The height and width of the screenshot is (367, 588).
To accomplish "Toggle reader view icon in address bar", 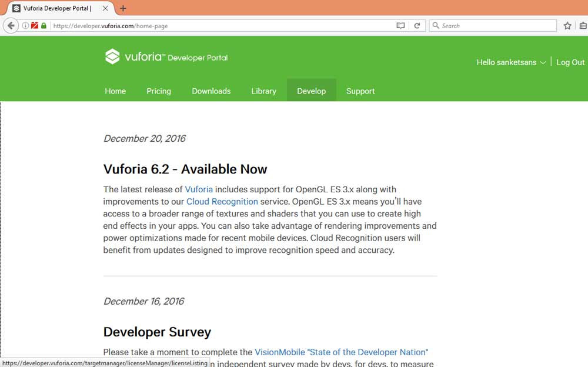I will pyautogui.click(x=400, y=26).
